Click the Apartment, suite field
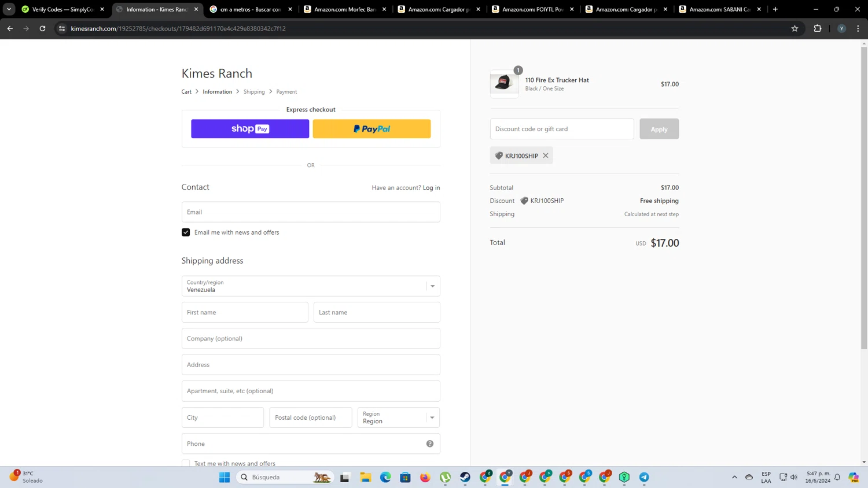 [x=311, y=391]
